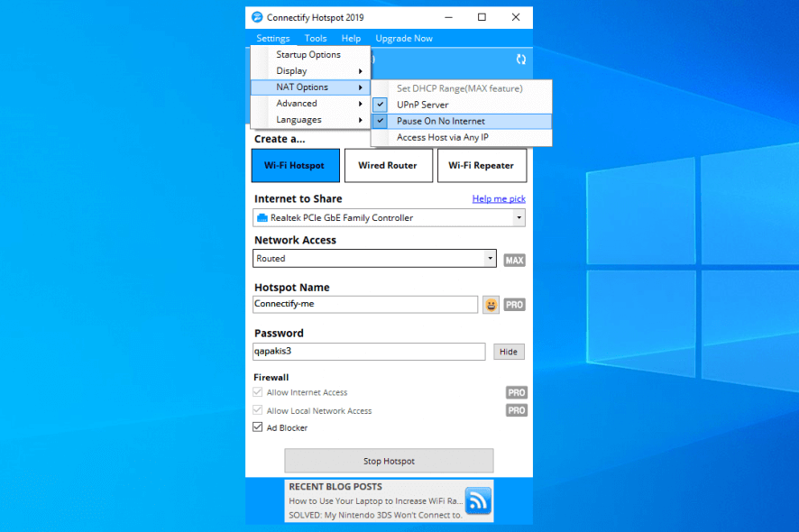
Task: Open the Network Access Routed dropdown
Action: tap(490, 259)
